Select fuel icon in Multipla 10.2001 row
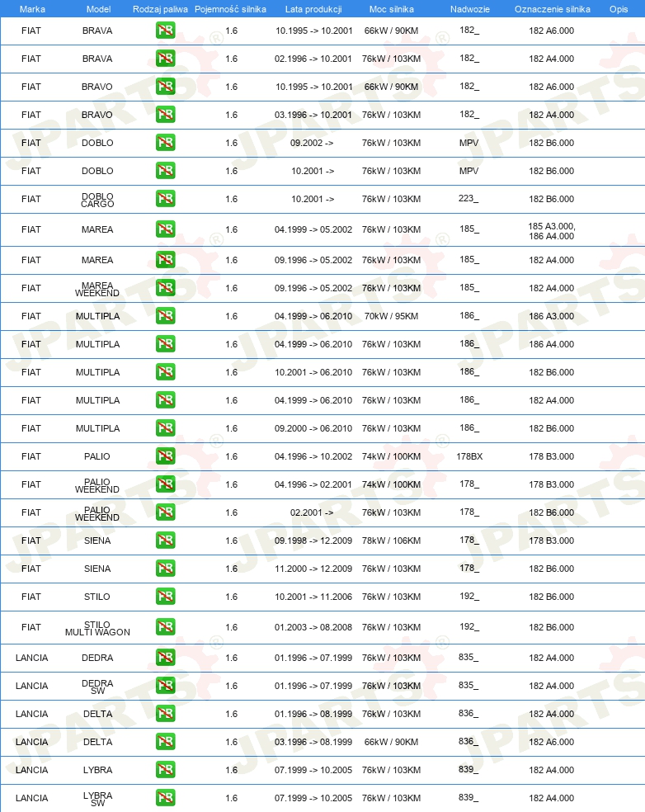The height and width of the screenshot is (812, 645). click(x=165, y=372)
